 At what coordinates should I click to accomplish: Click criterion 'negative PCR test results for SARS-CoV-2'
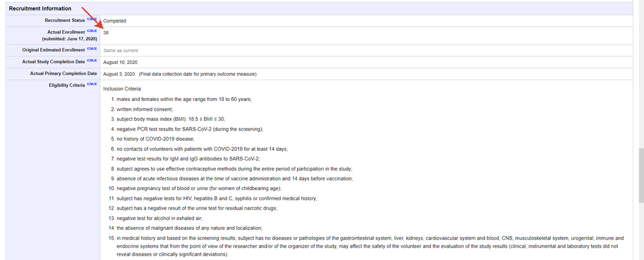coord(189,129)
